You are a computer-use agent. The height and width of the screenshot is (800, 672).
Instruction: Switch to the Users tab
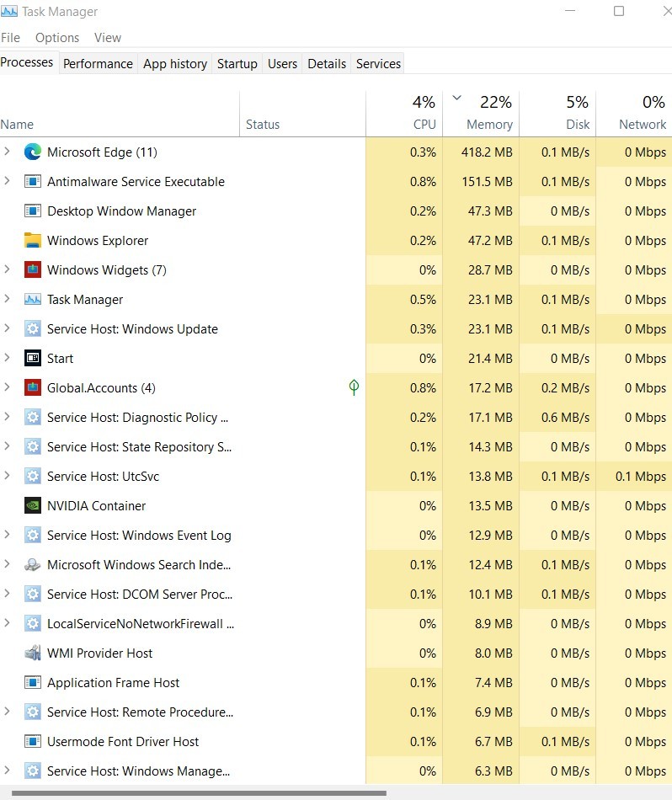coord(282,64)
